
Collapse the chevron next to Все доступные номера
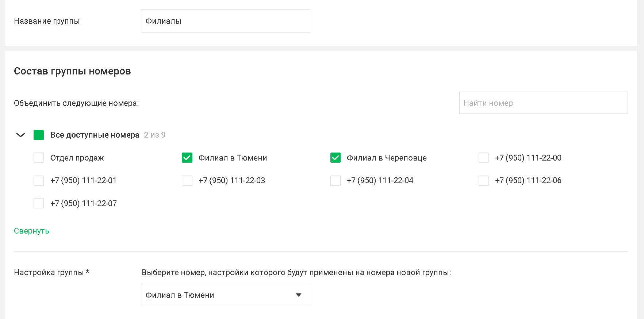(20, 135)
